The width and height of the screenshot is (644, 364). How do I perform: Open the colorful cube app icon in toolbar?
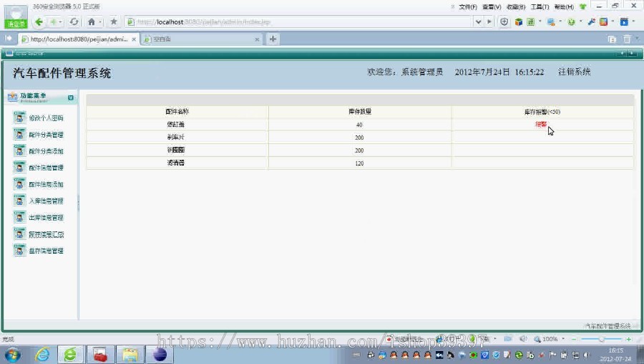pyautogui.click(x=519, y=21)
